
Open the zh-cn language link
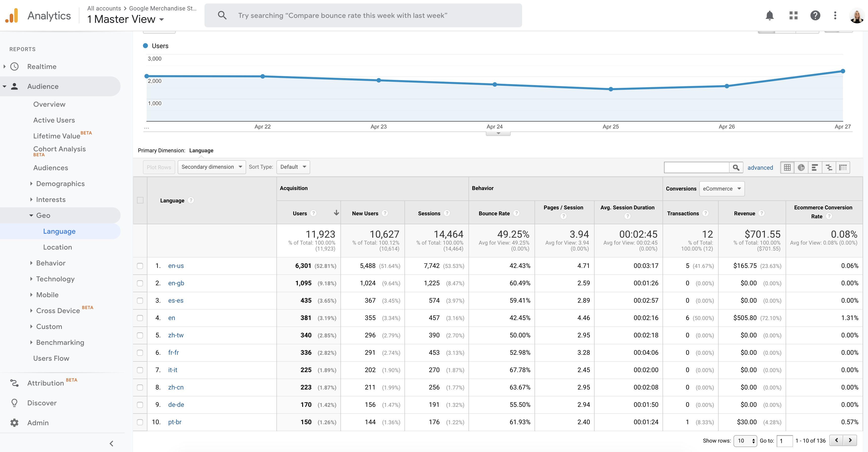[176, 387]
